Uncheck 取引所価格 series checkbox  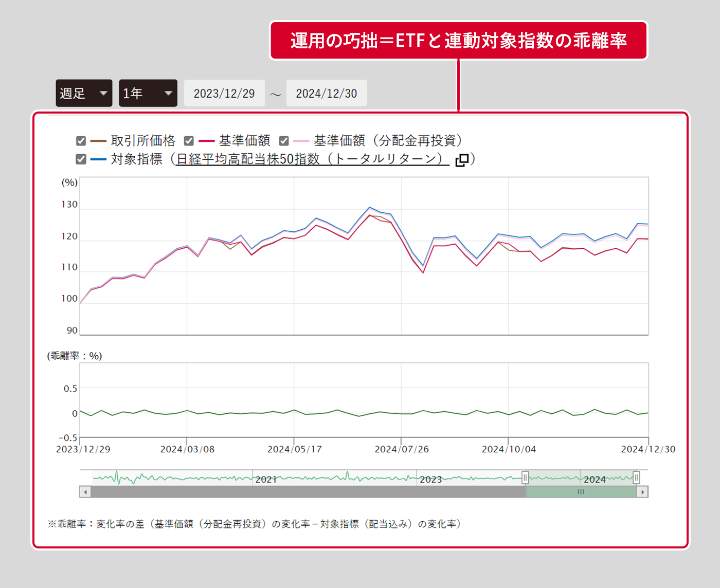81,141
